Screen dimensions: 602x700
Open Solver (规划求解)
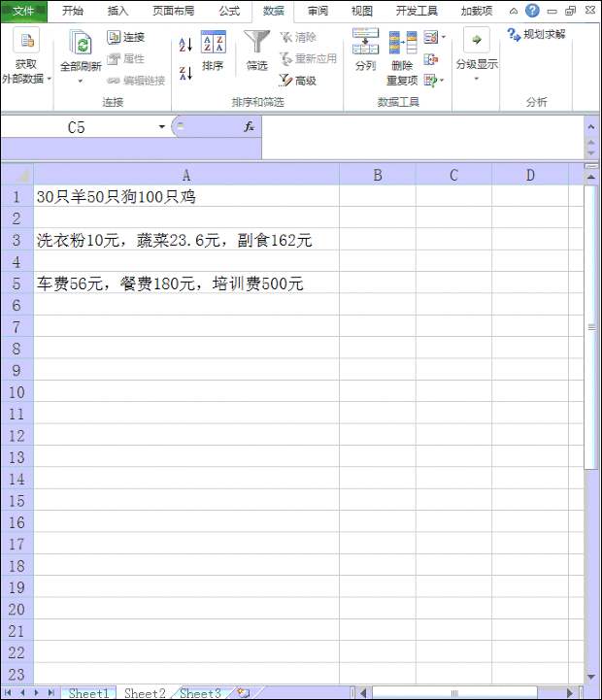(537, 34)
